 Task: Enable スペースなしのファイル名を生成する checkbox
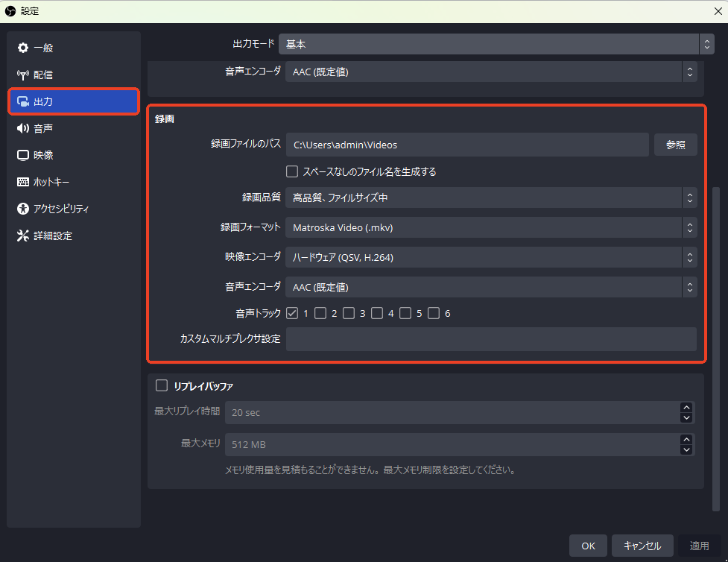click(291, 171)
